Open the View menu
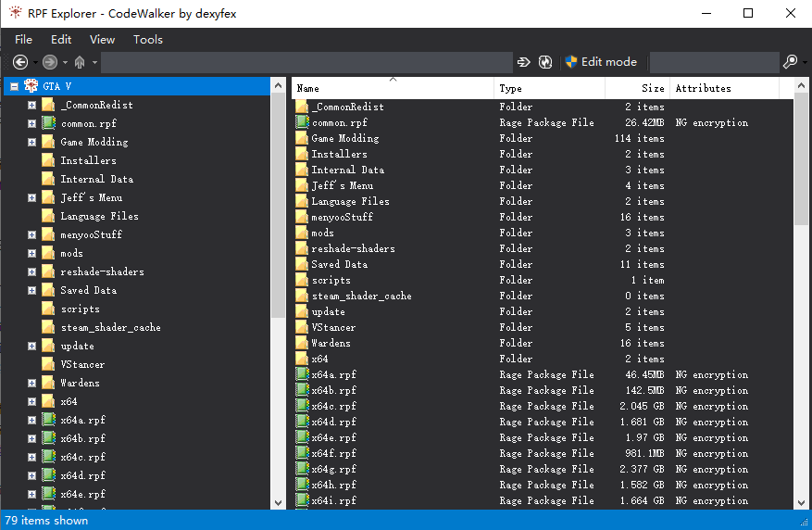This screenshot has width=812, height=530. click(x=102, y=40)
